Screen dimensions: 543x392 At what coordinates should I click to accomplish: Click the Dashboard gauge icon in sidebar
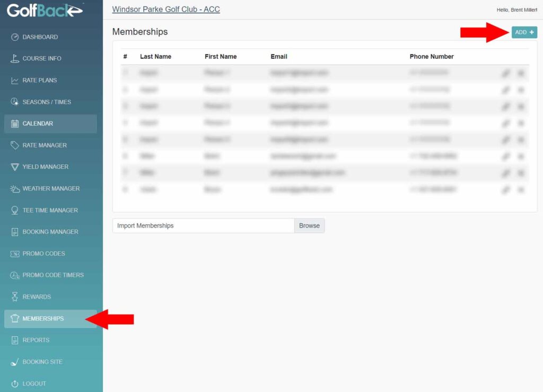pos(15,37)
